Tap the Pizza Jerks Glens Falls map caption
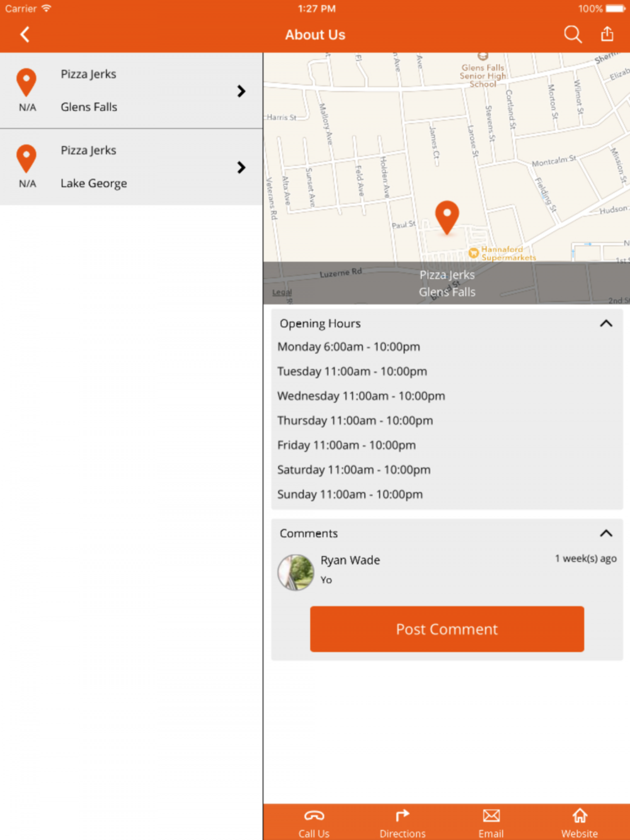This screenshot has width=630, height=840. click(447, 283)
